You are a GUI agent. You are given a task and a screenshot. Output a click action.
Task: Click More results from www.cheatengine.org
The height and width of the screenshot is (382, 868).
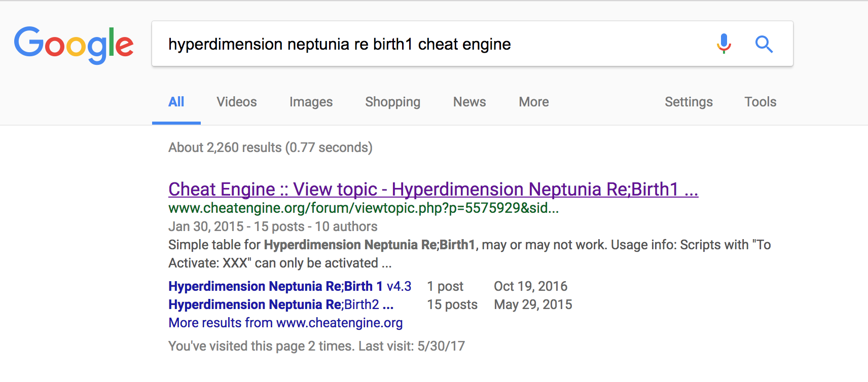pyautogui.click(x=285, y=323)
